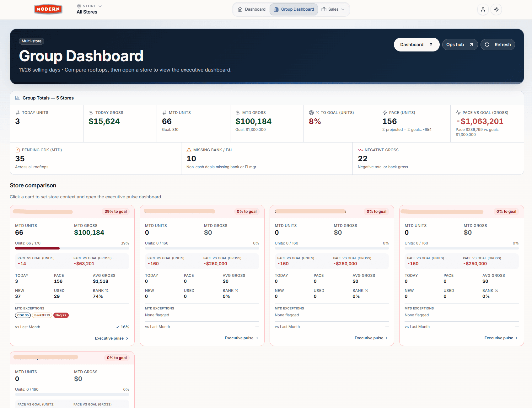Click the -$1,063,201 pace vs goal value
The image size is (532, 408).
[480, 121]
